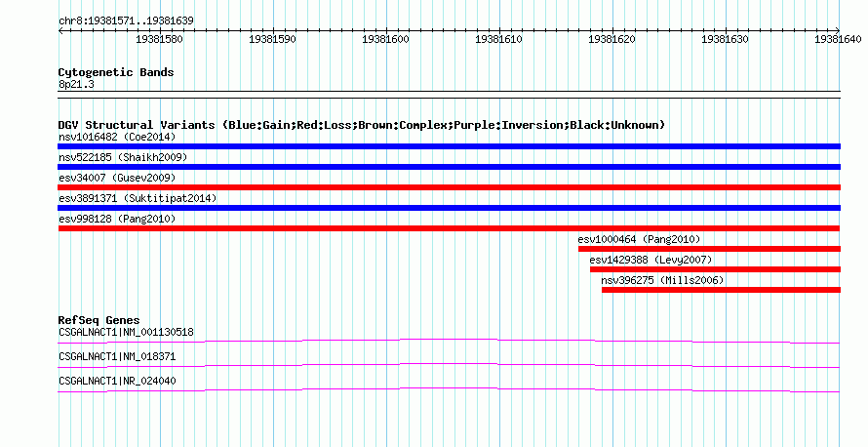Select ruler position 19381610
The width and height of the screenshot is (868, 447).
pos(498,39)
